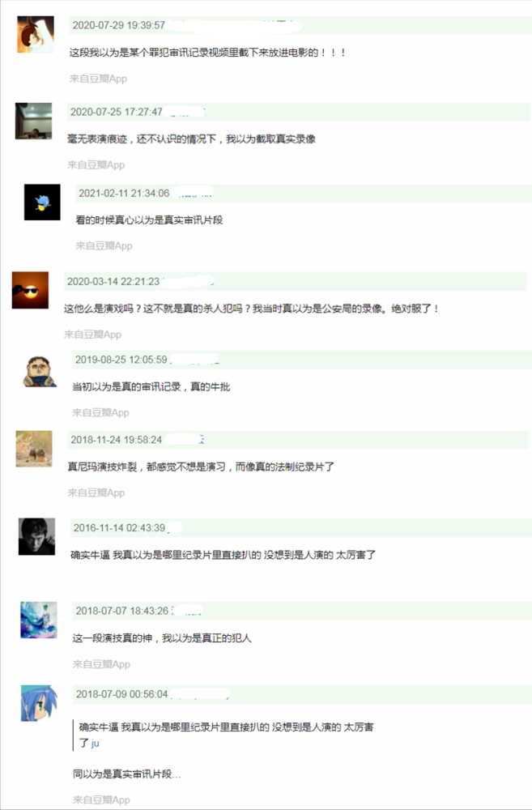532x810 pixels.
Task: Open the blue bird avatar on black background
Action: tap(42, 202)
